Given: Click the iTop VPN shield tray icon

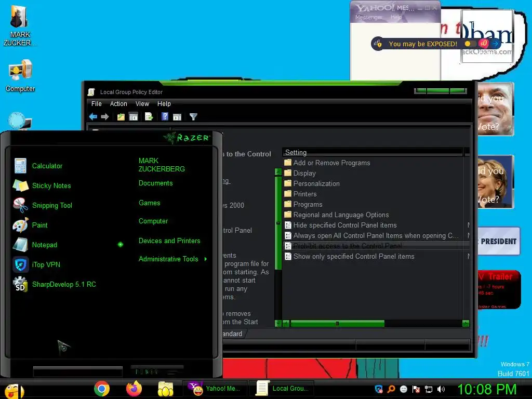Looking at the screenshot, I should pyautogui.click(x=379, y=389).
